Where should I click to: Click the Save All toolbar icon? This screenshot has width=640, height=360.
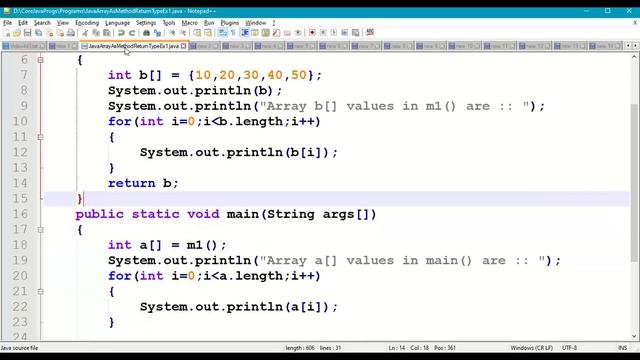38,33
